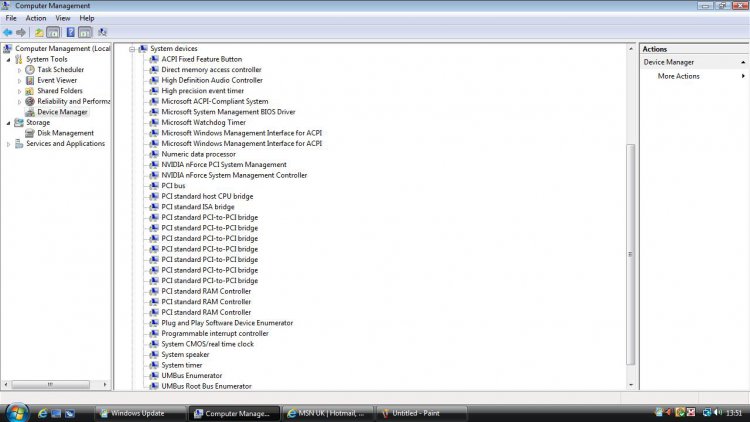This screenshot has width=750, height=422.
Task: Click the blue Help toolbar icon
Action: pos(70,33)
